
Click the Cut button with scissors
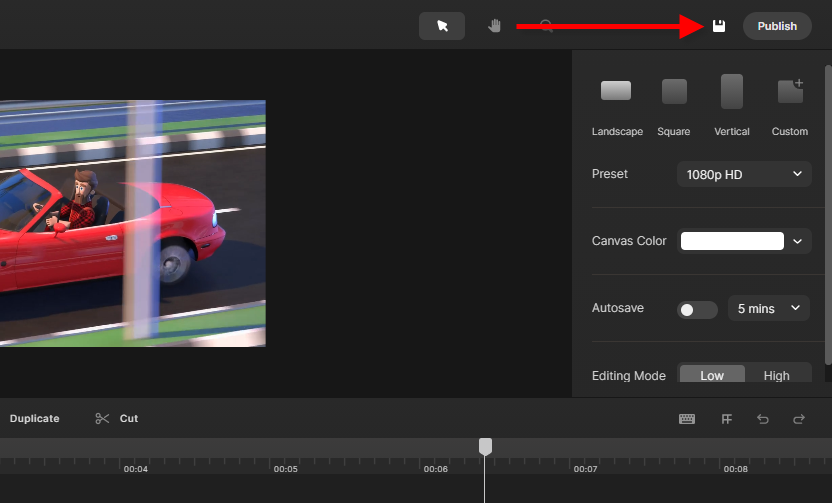pos(117,418)
